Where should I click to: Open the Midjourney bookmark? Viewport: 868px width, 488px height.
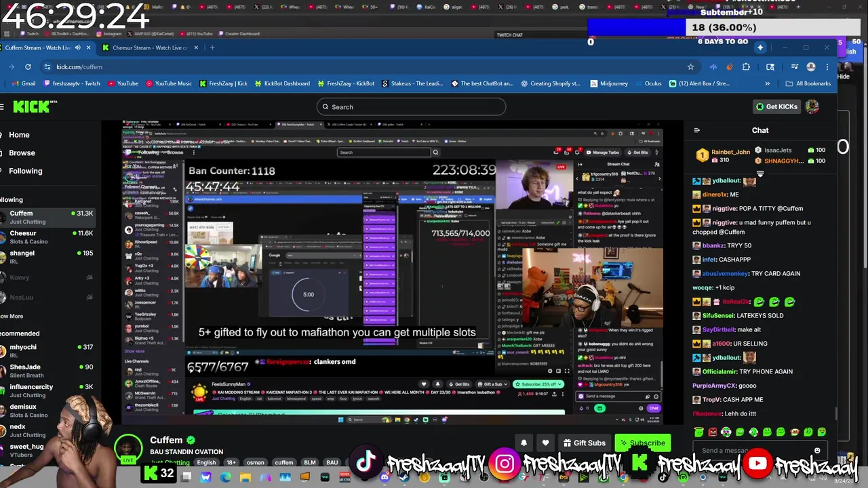click(x=609, y=83)
